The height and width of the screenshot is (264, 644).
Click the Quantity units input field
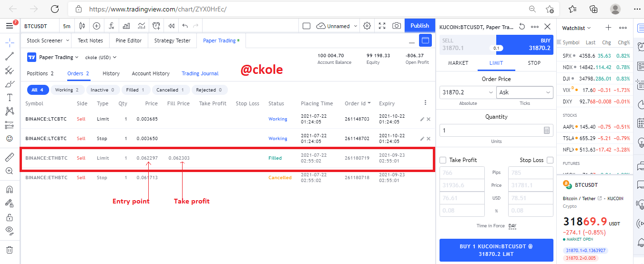[496, 130]
